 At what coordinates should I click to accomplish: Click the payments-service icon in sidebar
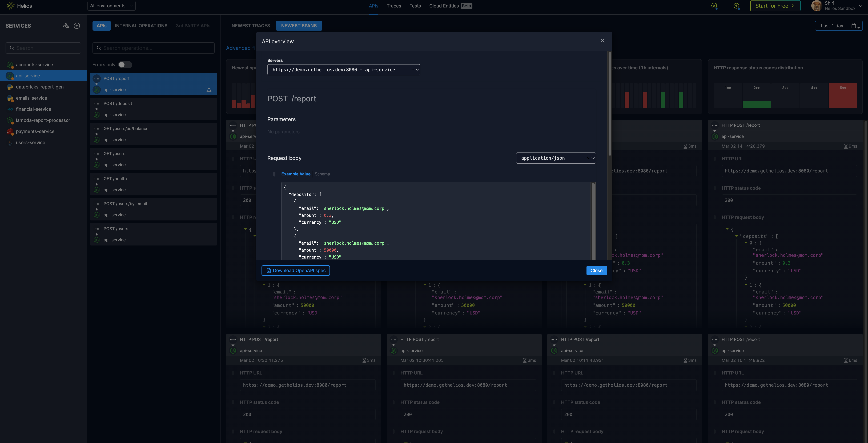[x=10, y=131]
